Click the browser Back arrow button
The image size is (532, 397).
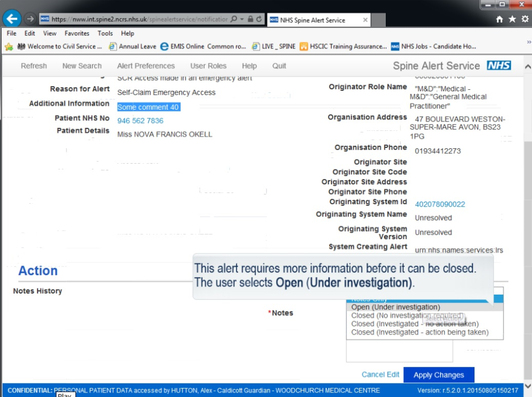(12, 18)
